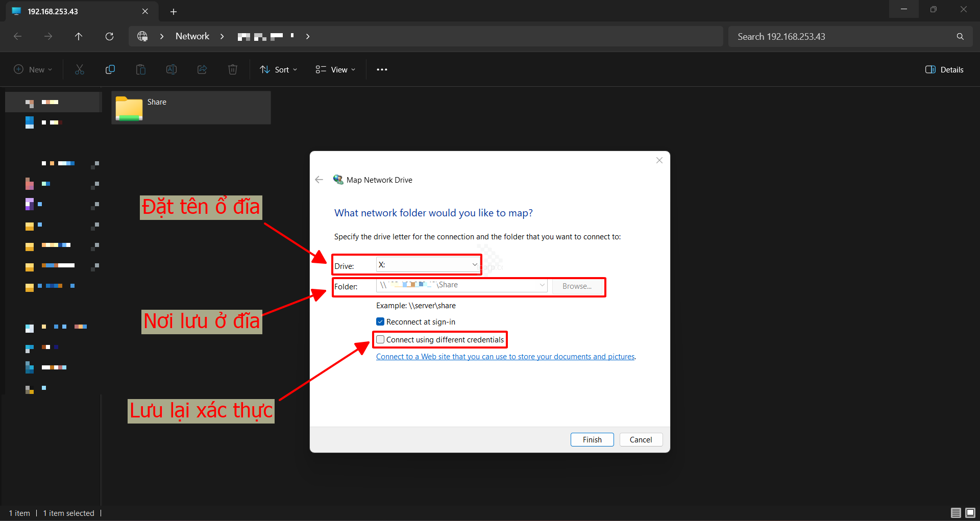Open the View menu
980x521 pixels.
click(x=335, y=69)
